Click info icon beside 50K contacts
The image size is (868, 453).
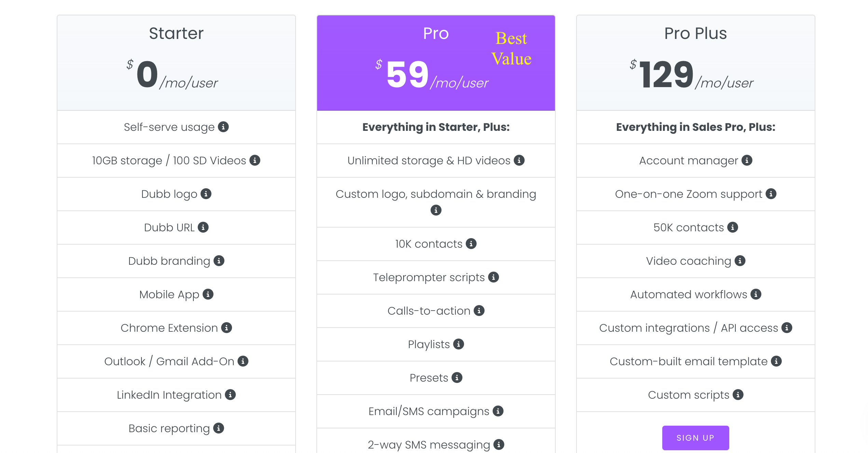tap(732, 227)
